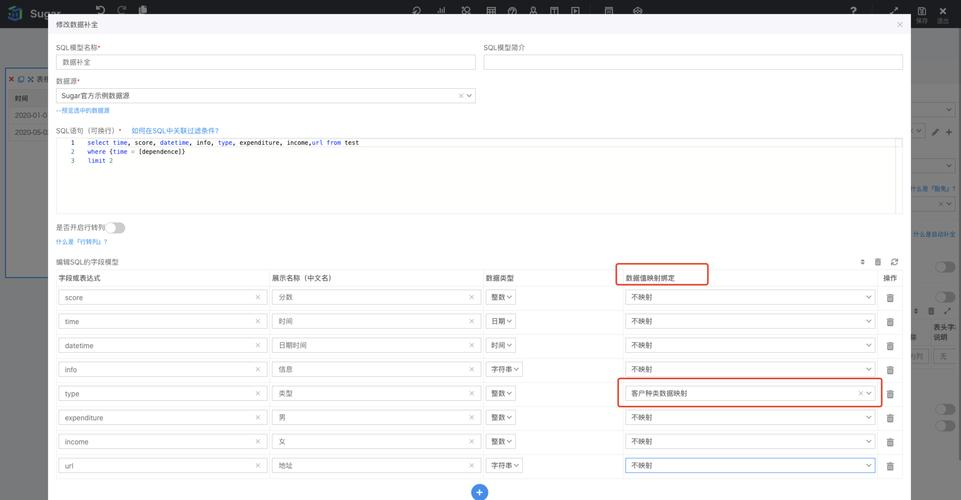Click the 数据值映射绑定 column header
This screenshot has width=961, height=500.
pyautogui.click(x=650, y=278)
